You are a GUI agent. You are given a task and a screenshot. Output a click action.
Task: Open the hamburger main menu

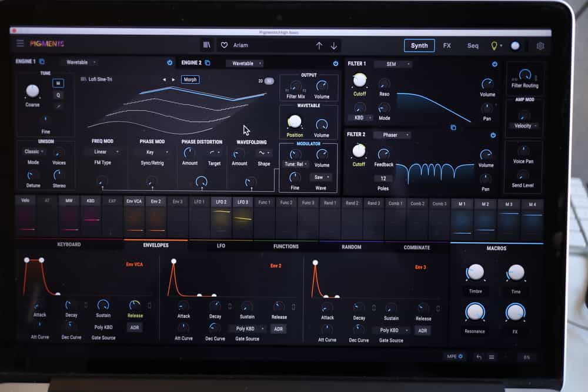coord(21,43)
